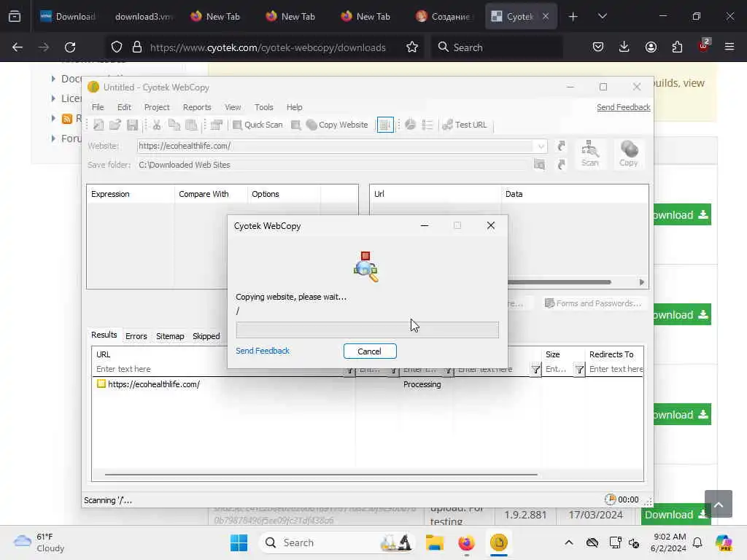
Task: Toggle the highlighted panel layout icon
Action: pos(385,125)
